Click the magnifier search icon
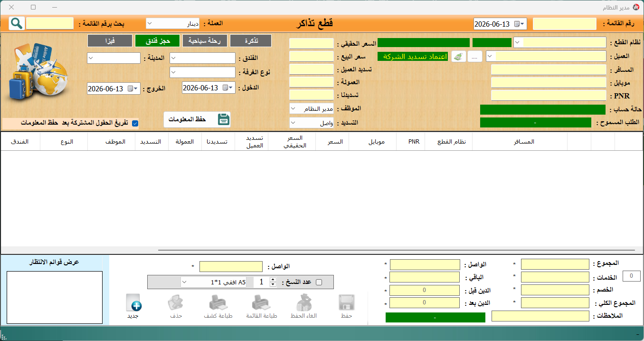Screen dimensions: 644x341 click(x=16, y=23)
